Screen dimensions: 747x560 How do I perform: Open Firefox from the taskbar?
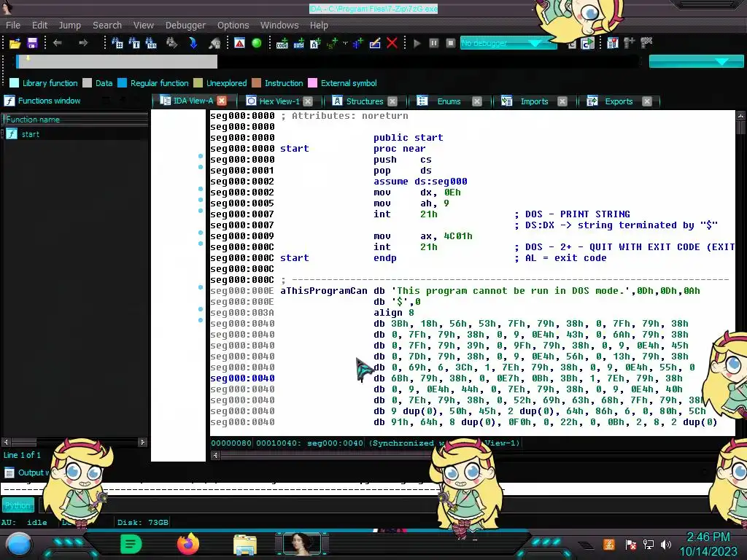click(x=187, y=544)
